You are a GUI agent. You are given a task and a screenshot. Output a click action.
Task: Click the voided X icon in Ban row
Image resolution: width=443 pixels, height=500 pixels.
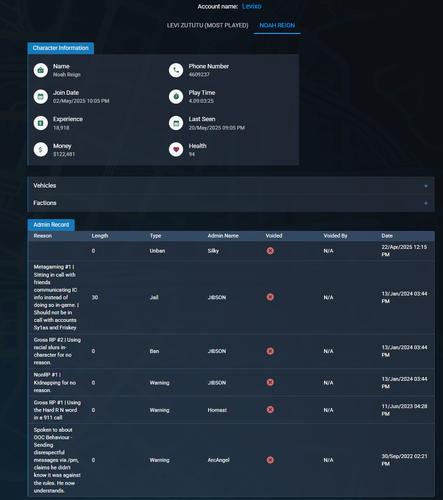(270, 351)
